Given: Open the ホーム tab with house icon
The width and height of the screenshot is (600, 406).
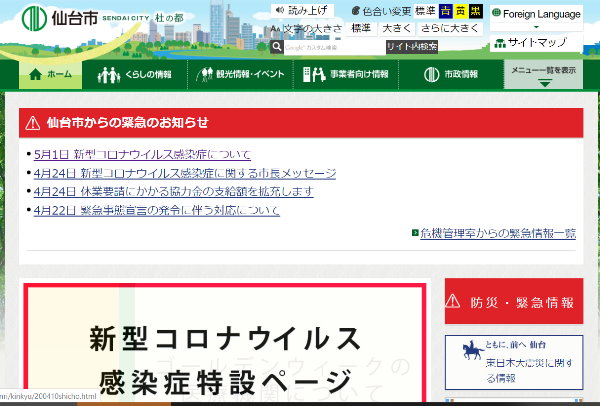Looking at the screenshot, I should pyautogui.click(x=48, y=75).
